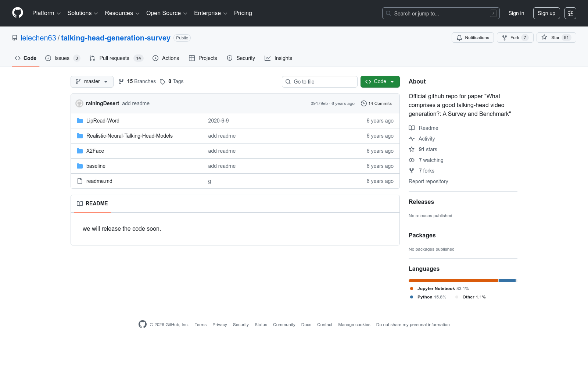This screenshot has width=588, height=368.
Task: Click the tag icon beside 0 Tags
Action: click(162, 82)
